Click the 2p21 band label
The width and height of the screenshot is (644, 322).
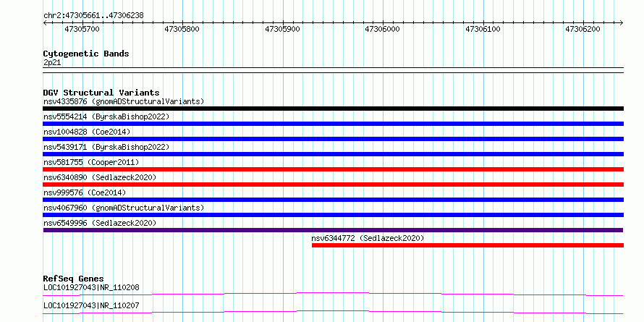[52, 62]
